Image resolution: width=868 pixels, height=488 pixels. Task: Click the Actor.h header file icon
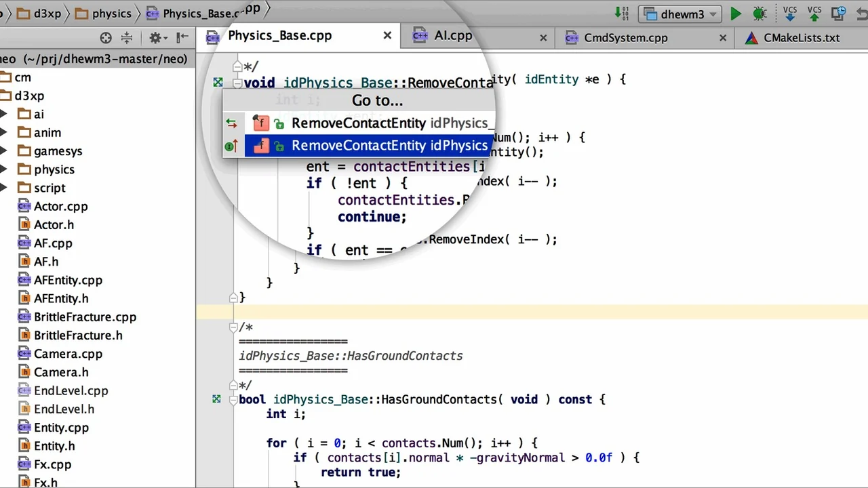(x=24, y=224)
